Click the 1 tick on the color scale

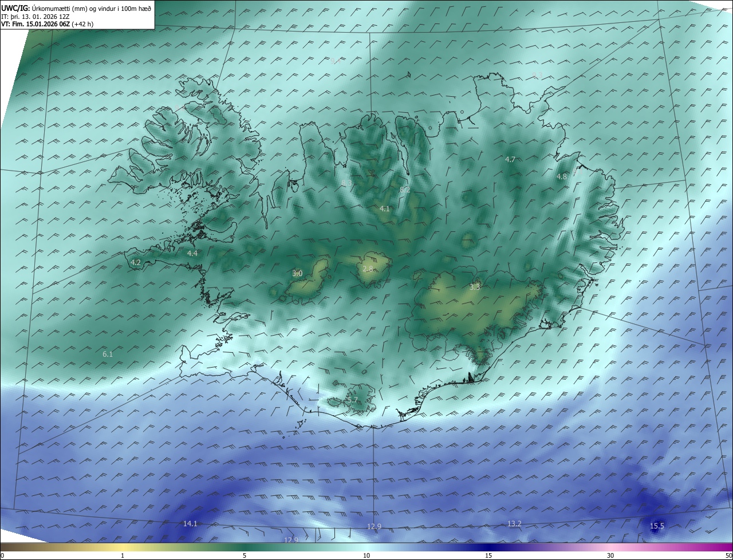(123, 555)
